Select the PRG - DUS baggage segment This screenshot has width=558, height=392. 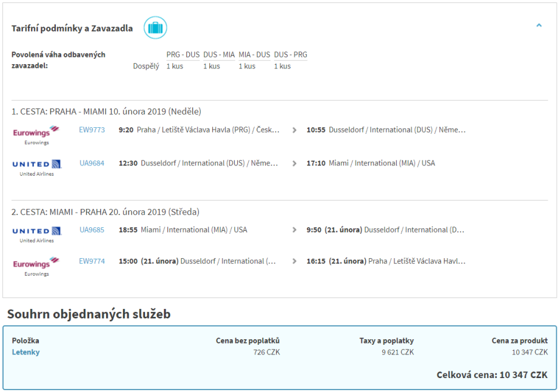pyautogui.click(x=183, y=55)
